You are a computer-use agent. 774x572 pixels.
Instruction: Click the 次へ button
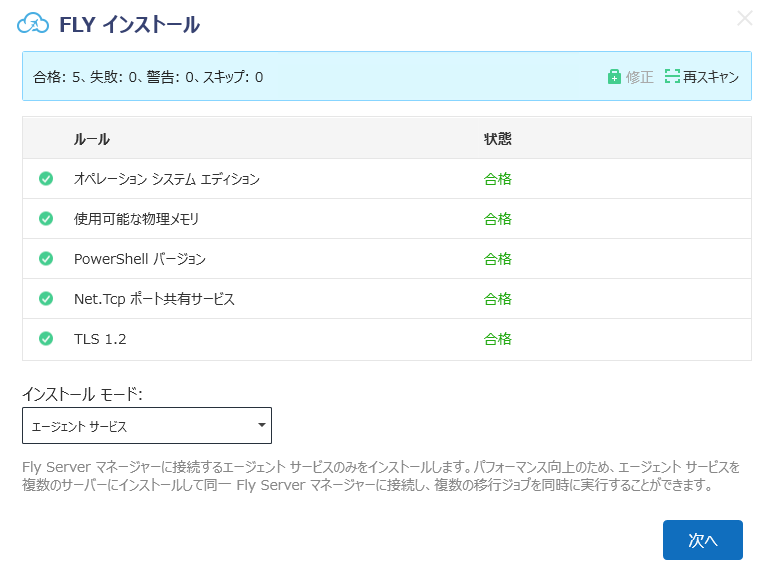coord(702,540)
